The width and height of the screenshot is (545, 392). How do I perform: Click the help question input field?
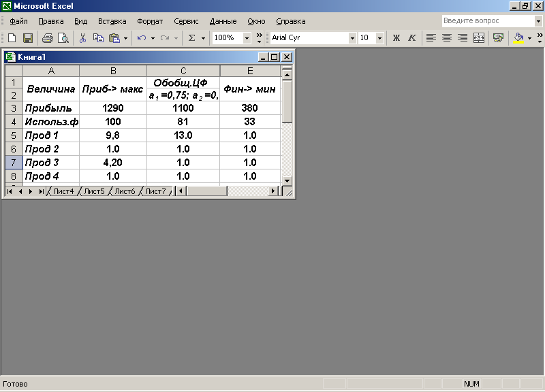[x=488, y=21]
